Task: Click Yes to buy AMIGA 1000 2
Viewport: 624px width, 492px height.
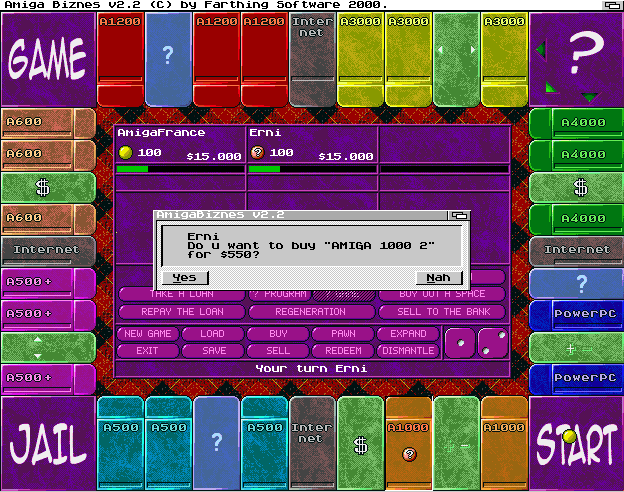Action: [x=185, y=277]
